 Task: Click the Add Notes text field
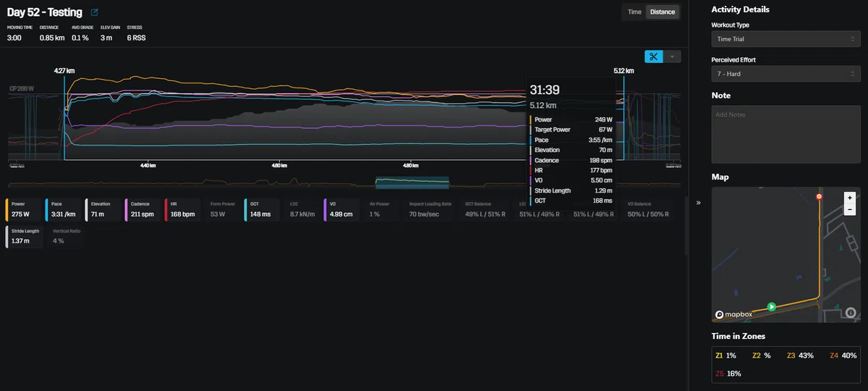click(x=784, y=134)
